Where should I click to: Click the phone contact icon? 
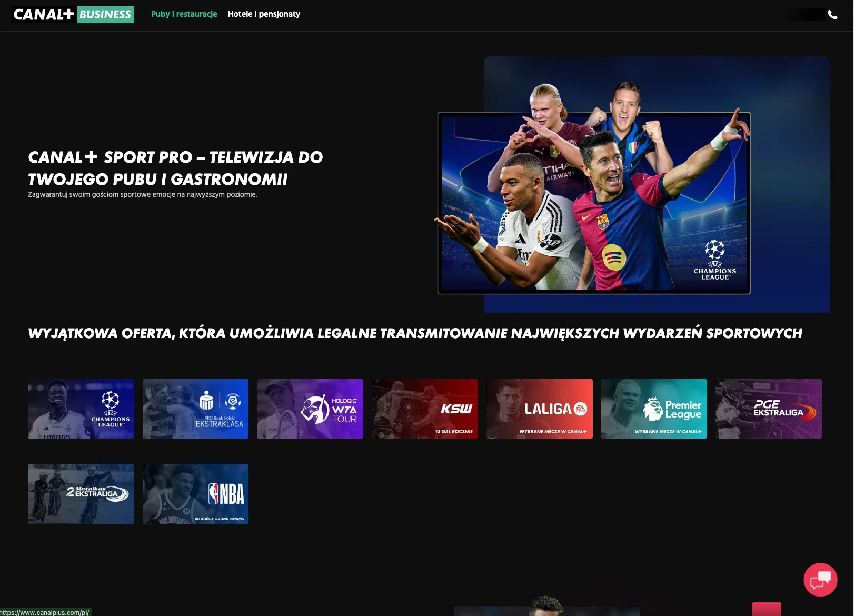pos(832,15)
